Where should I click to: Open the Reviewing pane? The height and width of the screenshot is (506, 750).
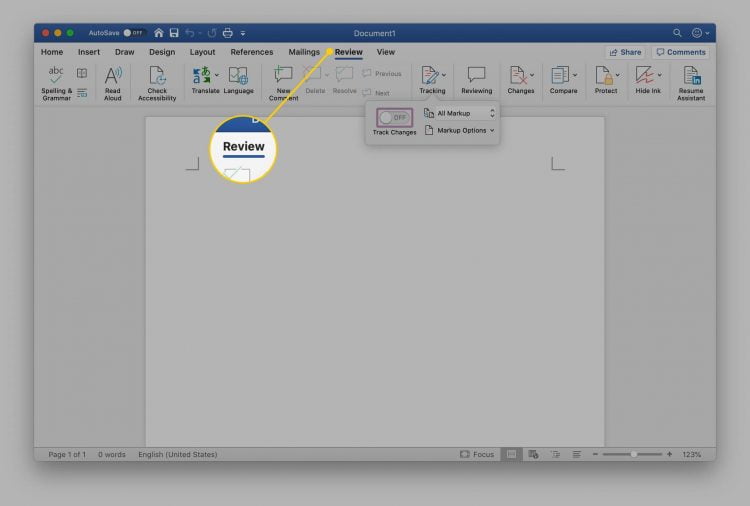[476, 79]
